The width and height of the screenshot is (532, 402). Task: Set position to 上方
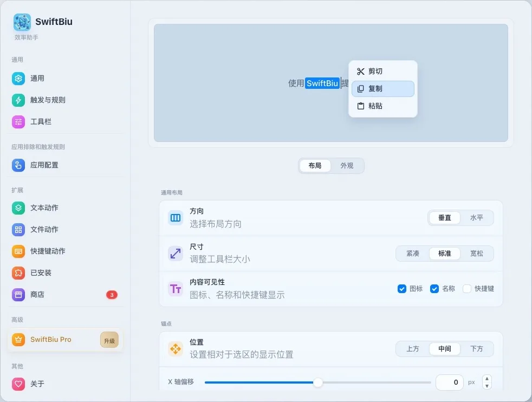point(413,349)
